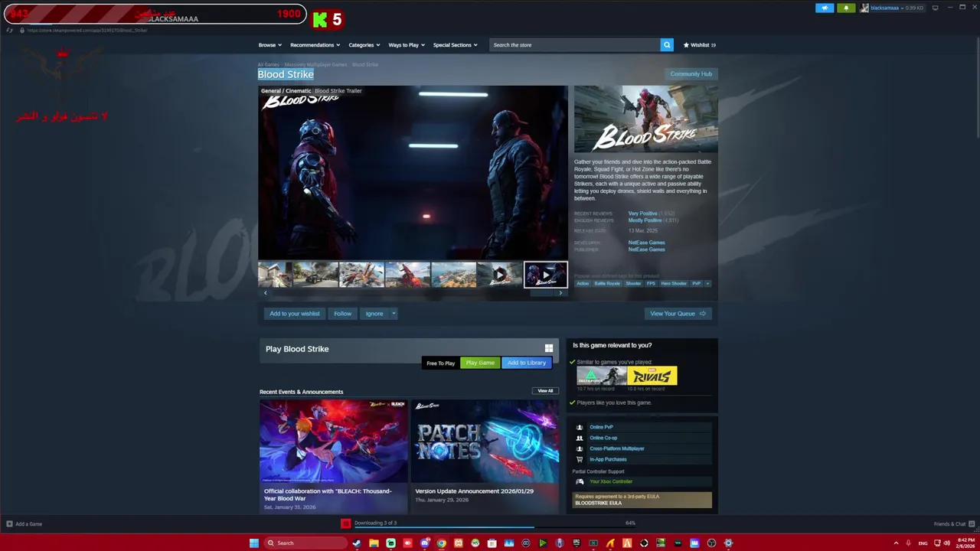Select the Hero Shooter tag
The width and height of the screenshot is (980, 551).
tap(674, 283)
